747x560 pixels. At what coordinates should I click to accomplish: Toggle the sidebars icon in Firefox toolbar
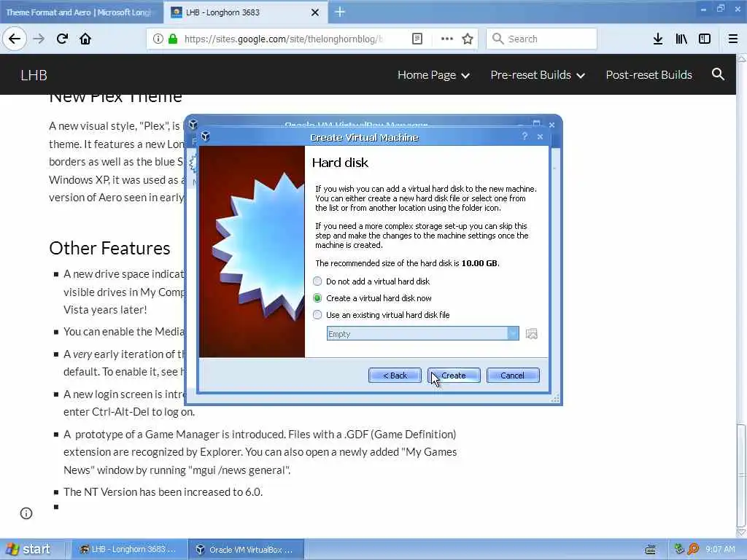705,39
